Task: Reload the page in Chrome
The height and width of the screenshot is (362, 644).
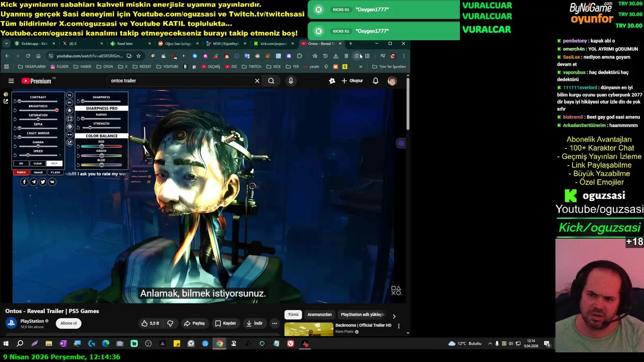Action: pyautogui.click(x=28, y=56)
